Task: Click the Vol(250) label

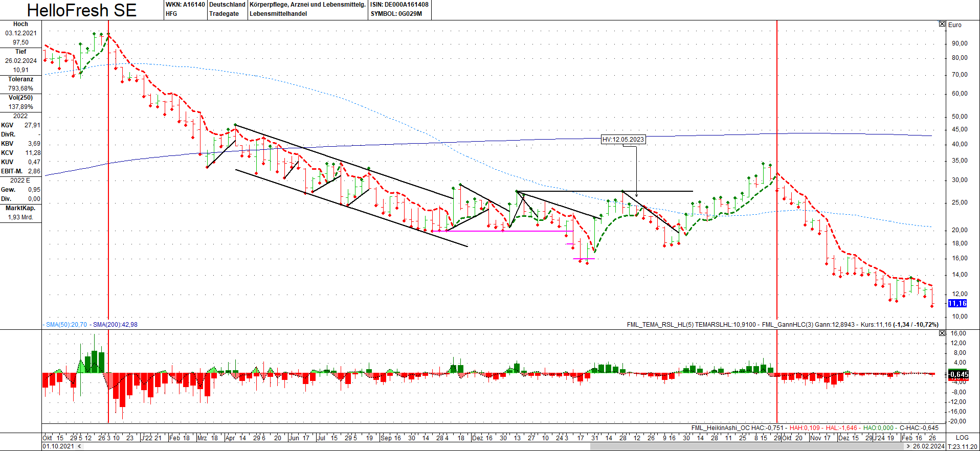Action: (20, 98)
